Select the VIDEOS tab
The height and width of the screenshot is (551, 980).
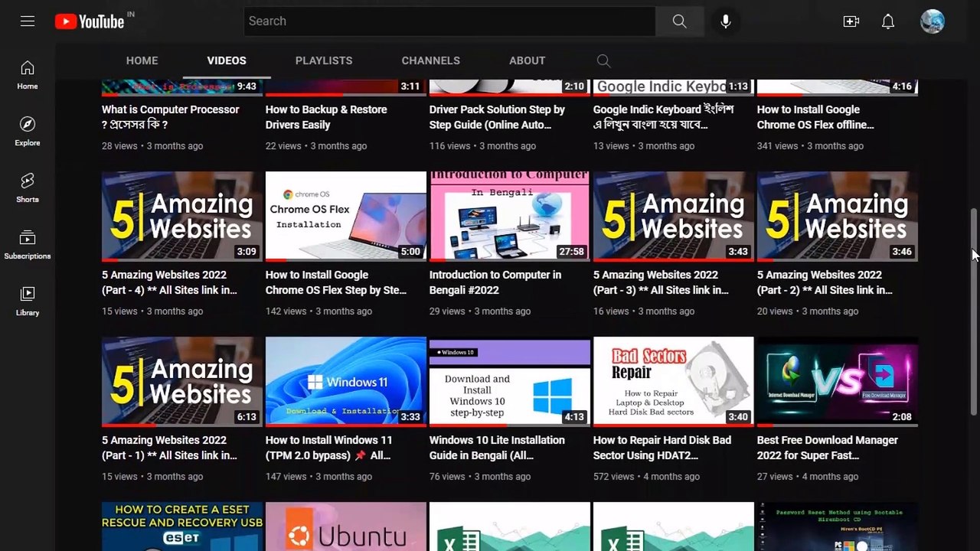tap(227, 60)
